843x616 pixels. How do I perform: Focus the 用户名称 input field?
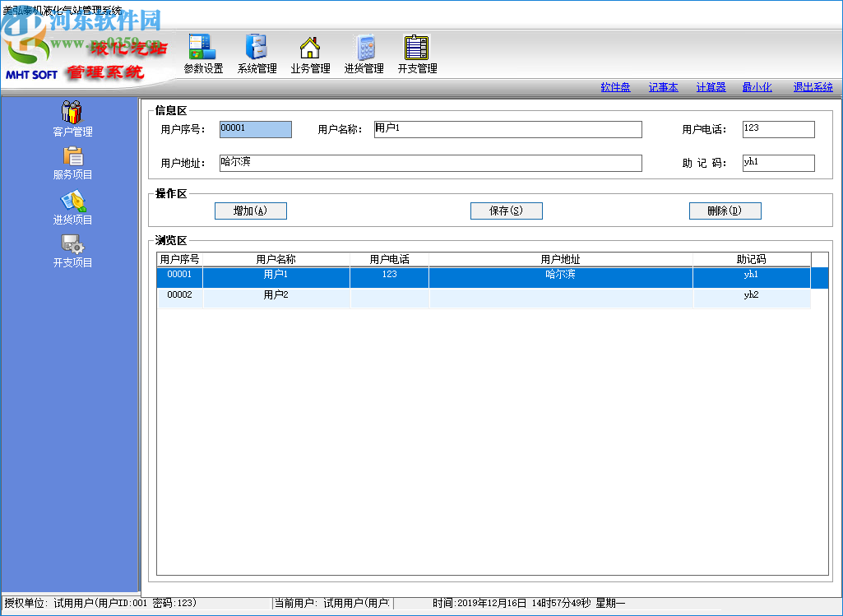[508, 130]
